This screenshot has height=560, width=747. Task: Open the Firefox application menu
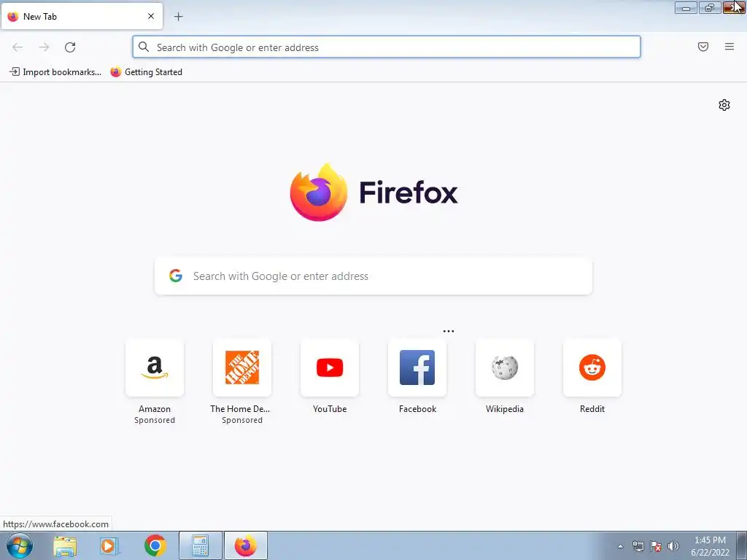pos(729,47)
